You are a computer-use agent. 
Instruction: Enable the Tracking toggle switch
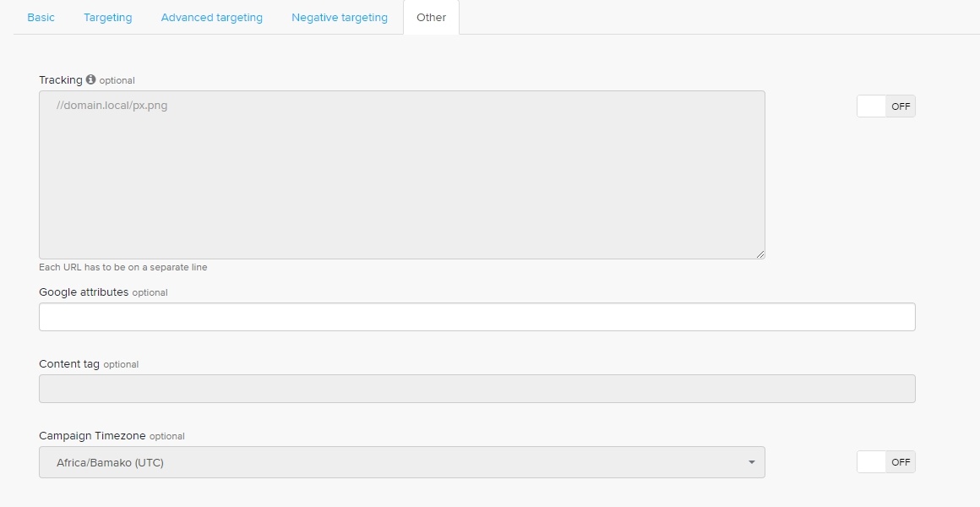tap(885, 106)
